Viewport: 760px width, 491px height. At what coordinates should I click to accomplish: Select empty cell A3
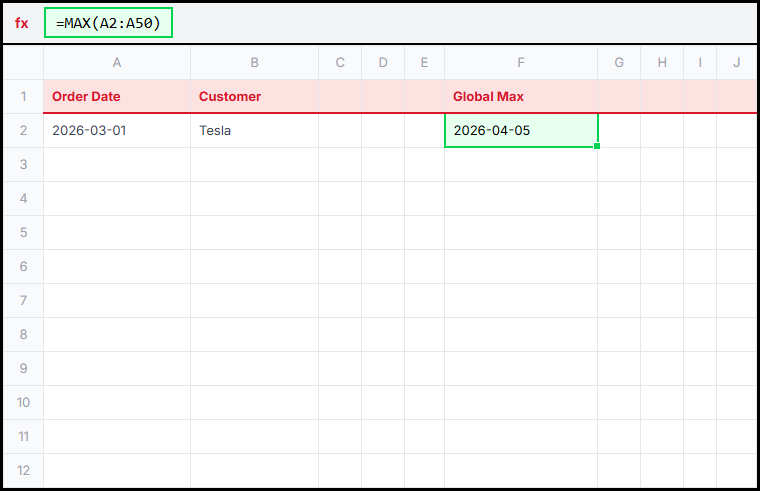[117, 165]
